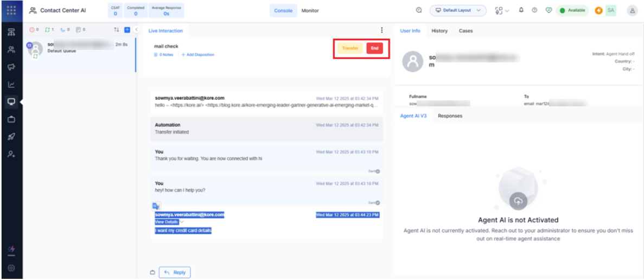
Task: Open the app launcher grid icon
Action: (x=11, y=10)
